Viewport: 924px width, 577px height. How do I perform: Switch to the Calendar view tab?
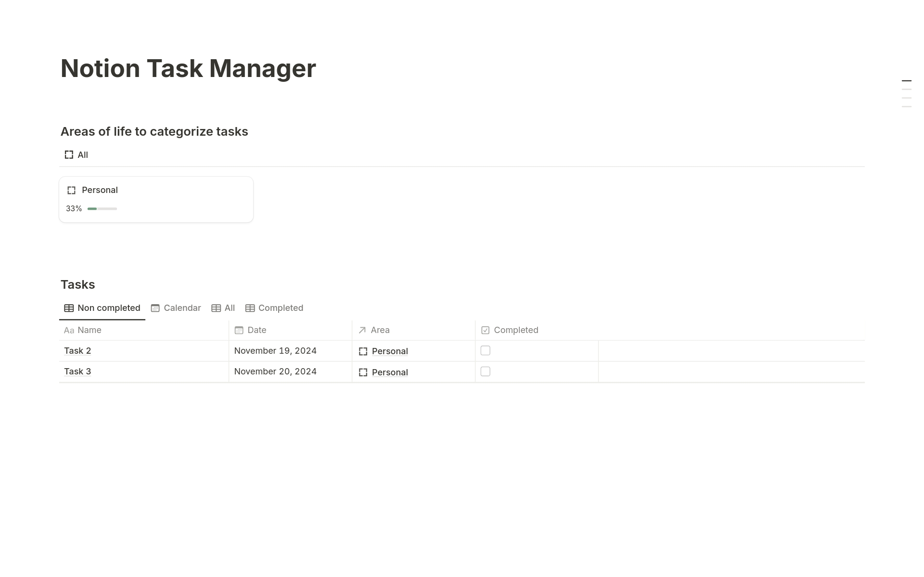tap(181, 308)
